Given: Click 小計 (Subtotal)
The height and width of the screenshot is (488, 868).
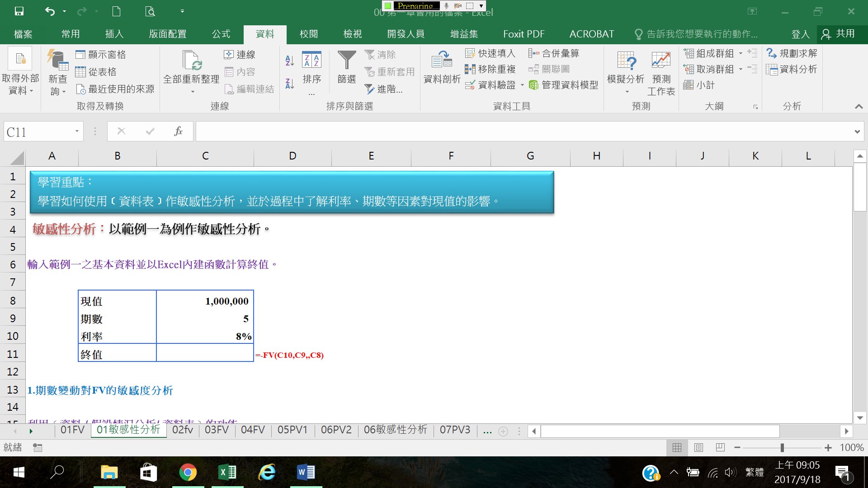Looking at the screenshot, I should click(x=699, y=85).
